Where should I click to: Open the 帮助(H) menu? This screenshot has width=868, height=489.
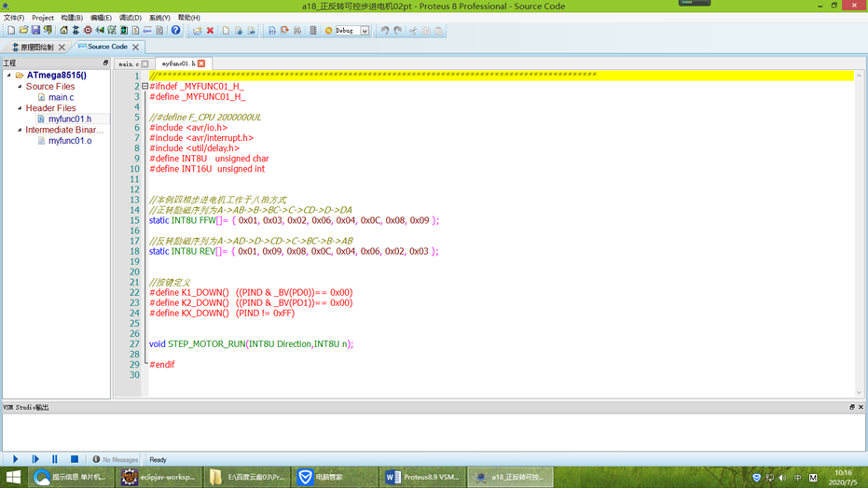(x=188, y=18)
